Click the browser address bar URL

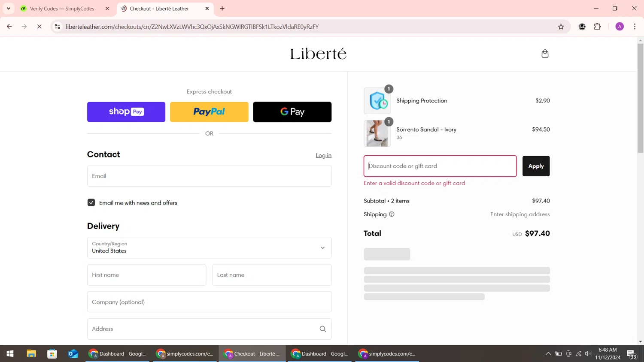(x=192, y=27)
